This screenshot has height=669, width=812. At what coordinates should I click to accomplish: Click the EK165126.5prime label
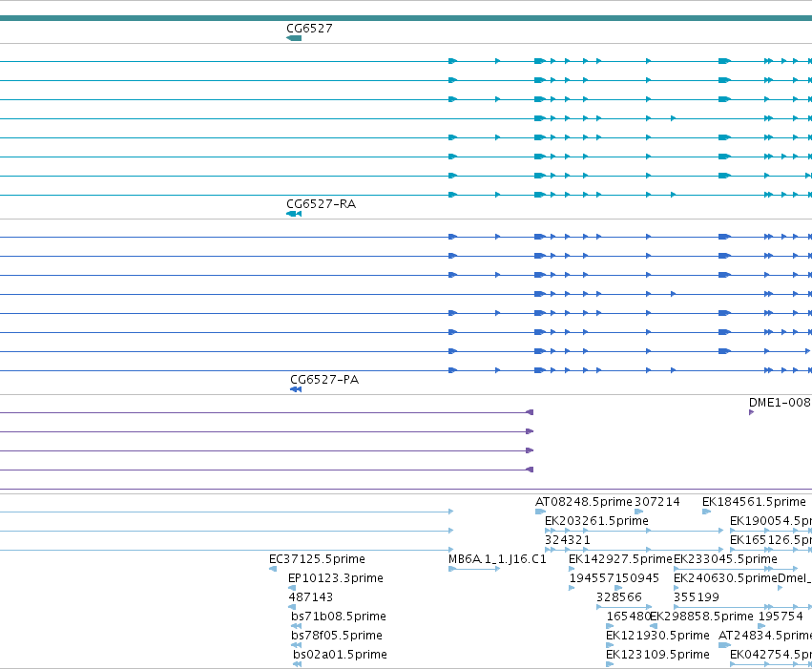point(771,540)
